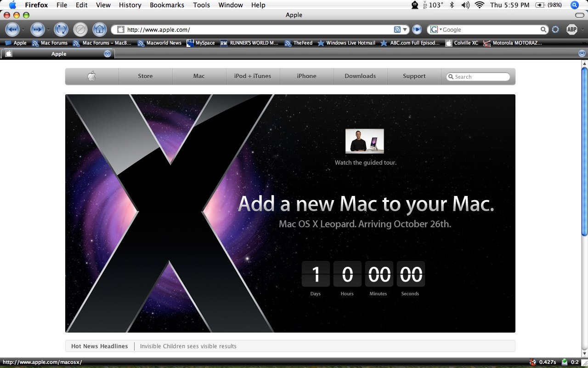Click the Apple site Search field
This screenshot has height=368, width=588.
(478, 77)
